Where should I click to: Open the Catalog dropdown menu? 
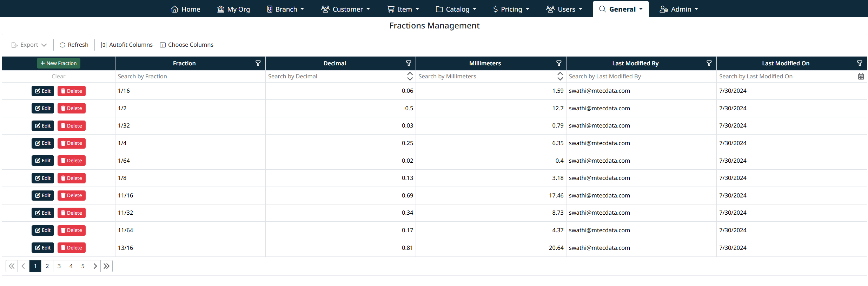456,9
